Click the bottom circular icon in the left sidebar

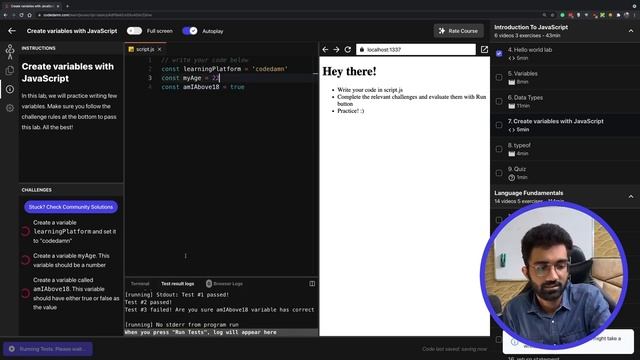click(x=10, y=108)
